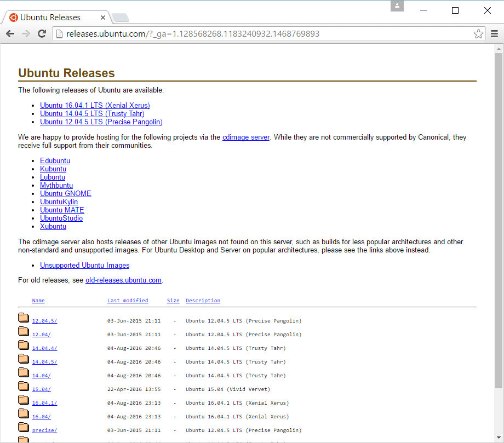Image resolution: width=504 pixels, height=443 pixels.
Task: Open the Lubuntu project link
Action: 53,177
